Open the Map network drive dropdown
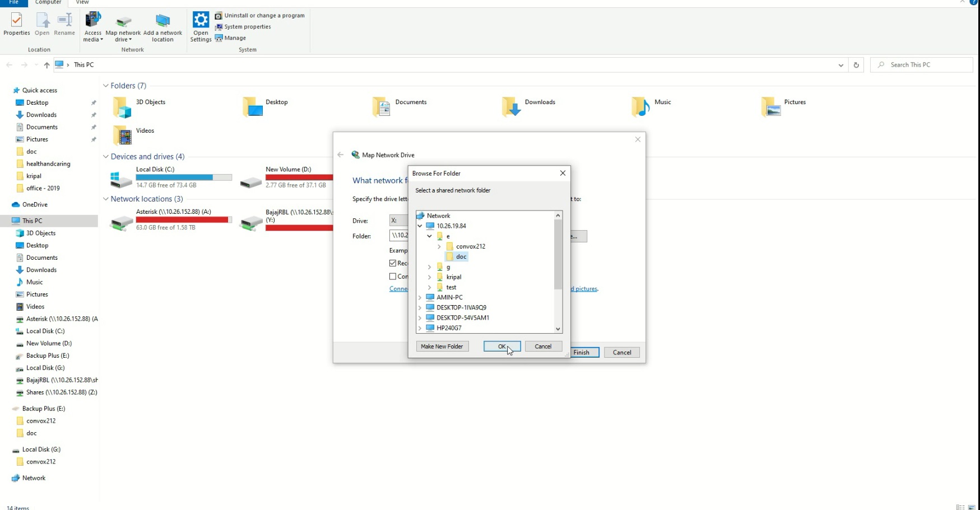The image size is (980, 510). pyautogui.click(x=130, y=39)
